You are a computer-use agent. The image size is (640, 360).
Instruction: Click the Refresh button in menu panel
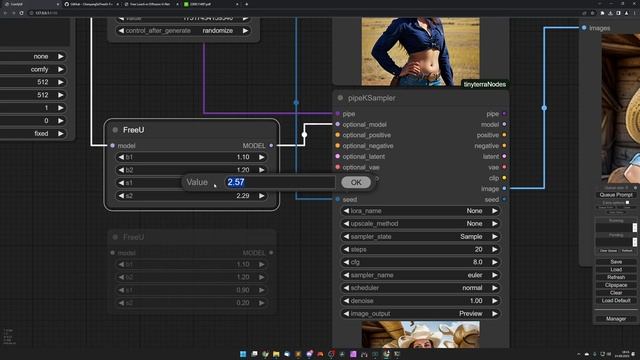click(x=616, y=277)
